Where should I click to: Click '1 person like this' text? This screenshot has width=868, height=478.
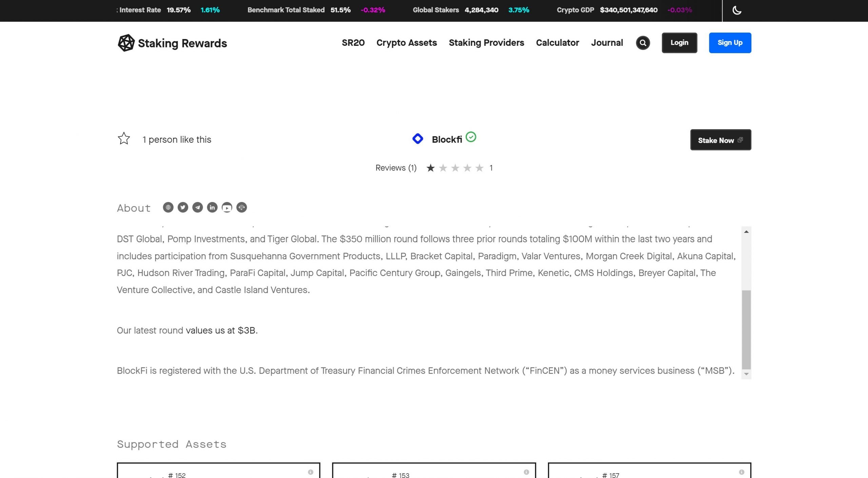[x=177, y=140]
